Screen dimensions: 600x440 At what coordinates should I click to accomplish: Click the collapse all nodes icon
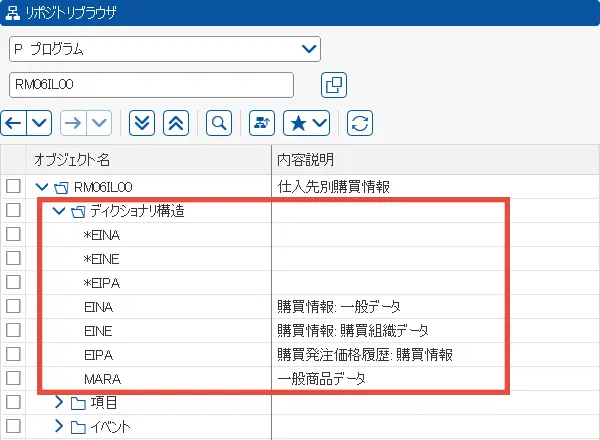175,123
